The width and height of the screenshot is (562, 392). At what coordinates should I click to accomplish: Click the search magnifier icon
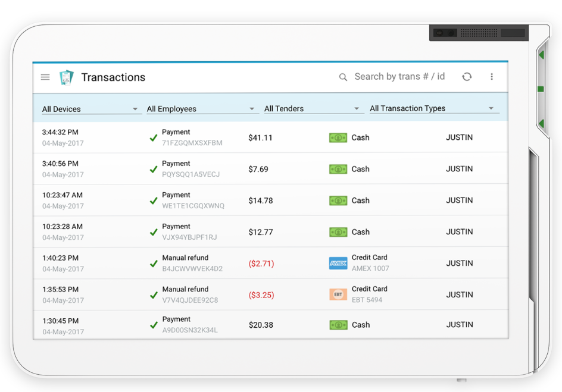click(x=343, y=77)
